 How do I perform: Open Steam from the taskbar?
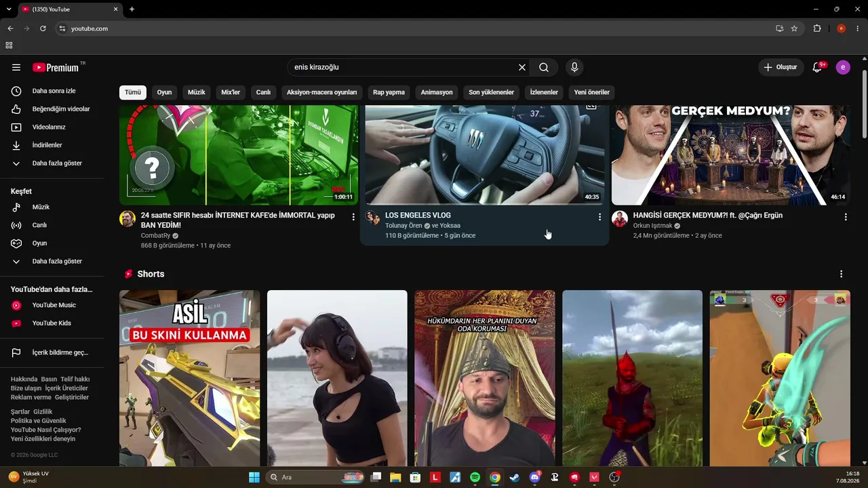[x=515, y=477]
